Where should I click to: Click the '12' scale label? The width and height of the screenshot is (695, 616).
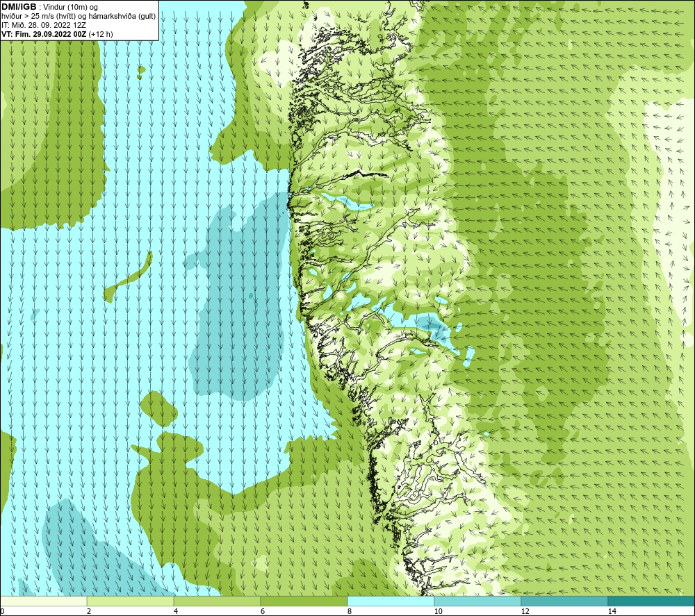pyautogui.click(x=525, y=611)
